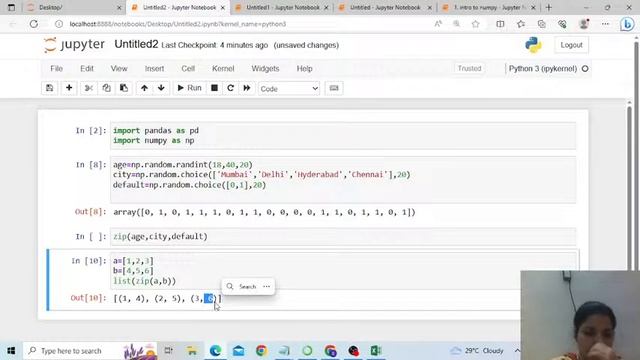Click the Out[8] array output text
The image size is (640, 360).
point(264,212)
